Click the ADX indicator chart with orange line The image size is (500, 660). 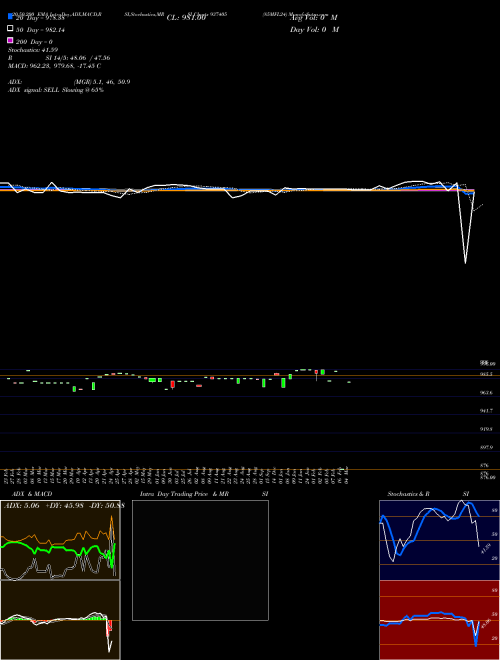click(60, 540)
